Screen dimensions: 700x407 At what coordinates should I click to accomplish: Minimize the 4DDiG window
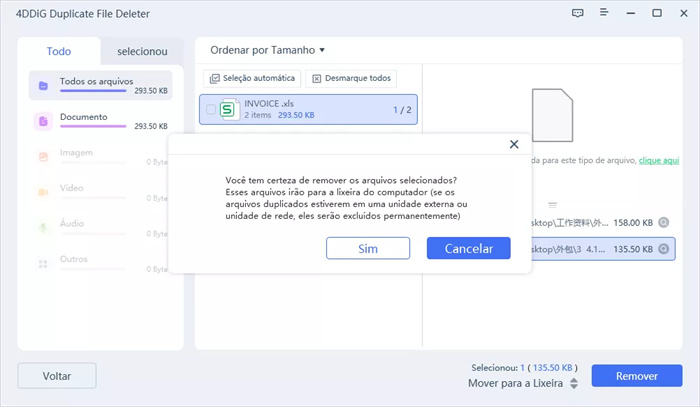tap(630, 13)
